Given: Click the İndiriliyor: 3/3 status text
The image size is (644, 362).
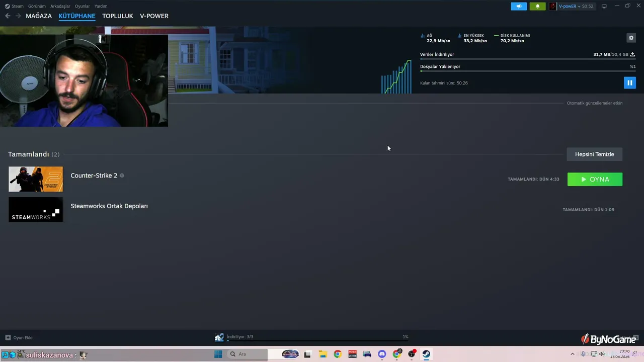Looking at the screenshot, I should [240, 337].
